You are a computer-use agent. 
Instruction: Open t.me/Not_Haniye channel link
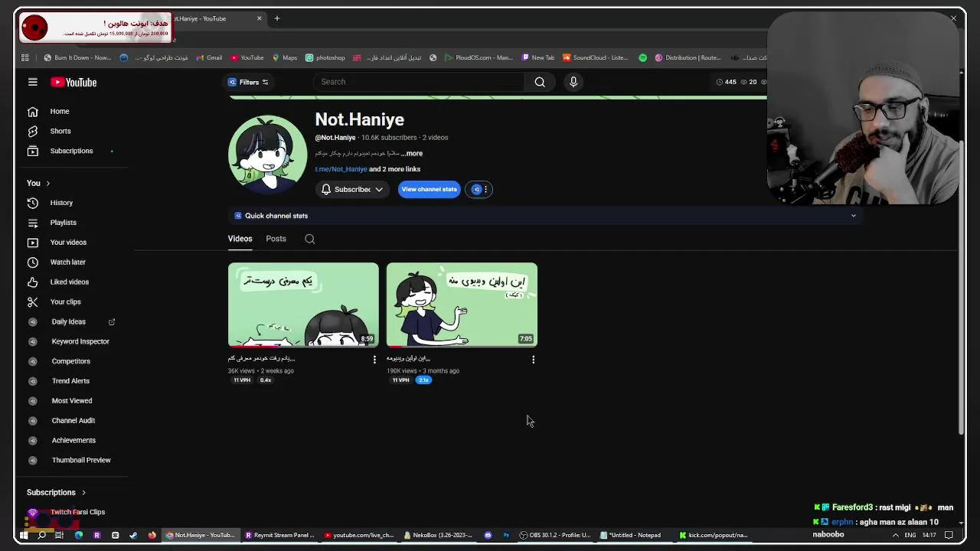(x=341, y=169)
